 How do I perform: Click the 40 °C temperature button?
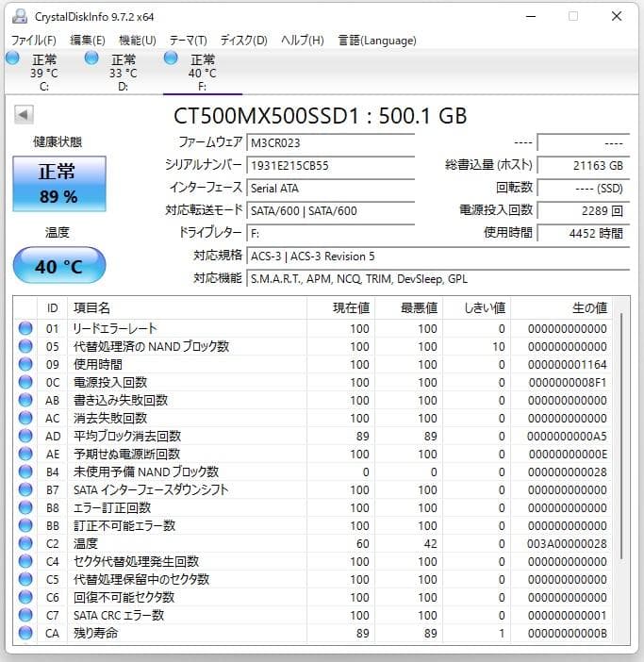[x=59, y=265]
